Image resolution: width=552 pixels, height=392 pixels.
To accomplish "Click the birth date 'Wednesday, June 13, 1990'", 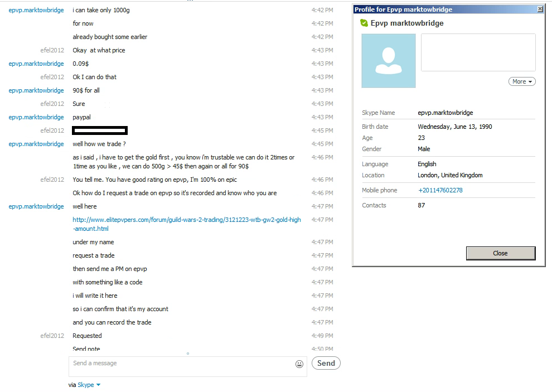I will click(455, 127).
